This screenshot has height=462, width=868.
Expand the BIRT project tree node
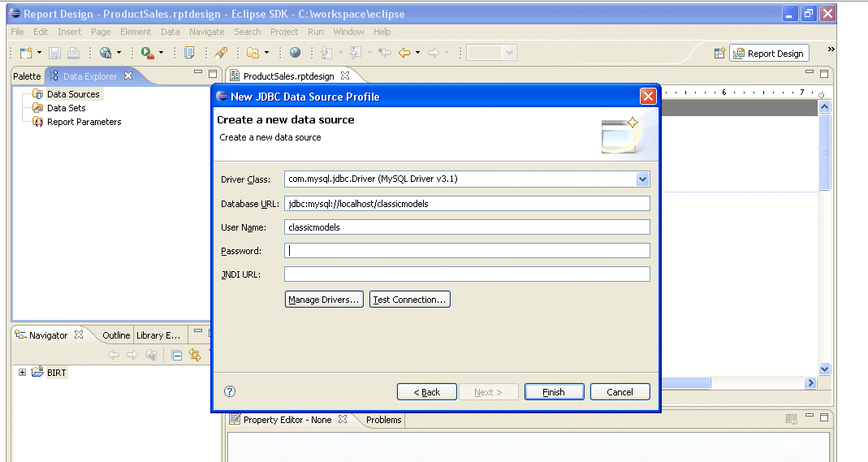pyautogui.click(x=22, y=373)
